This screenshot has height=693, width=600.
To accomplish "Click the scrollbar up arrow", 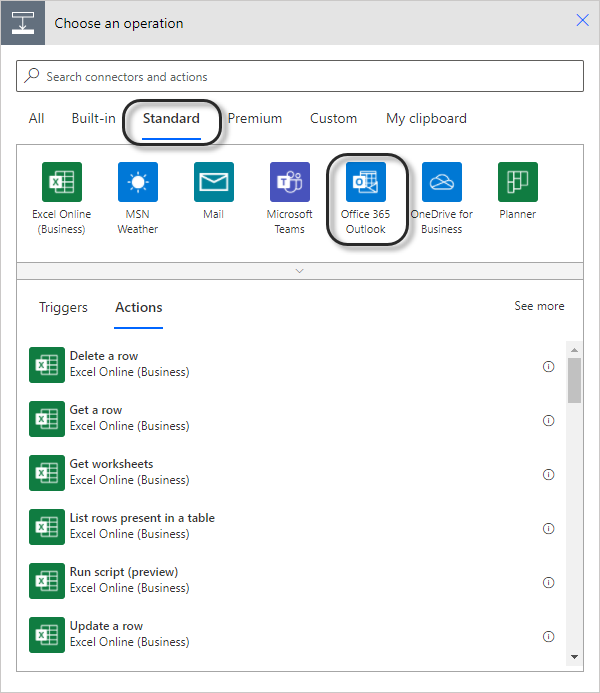I will [574, 350].
